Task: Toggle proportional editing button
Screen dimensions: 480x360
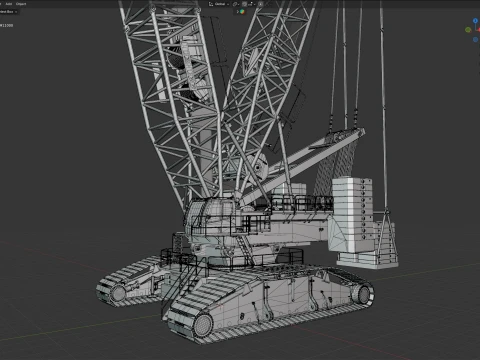Action: coord(260,4)
